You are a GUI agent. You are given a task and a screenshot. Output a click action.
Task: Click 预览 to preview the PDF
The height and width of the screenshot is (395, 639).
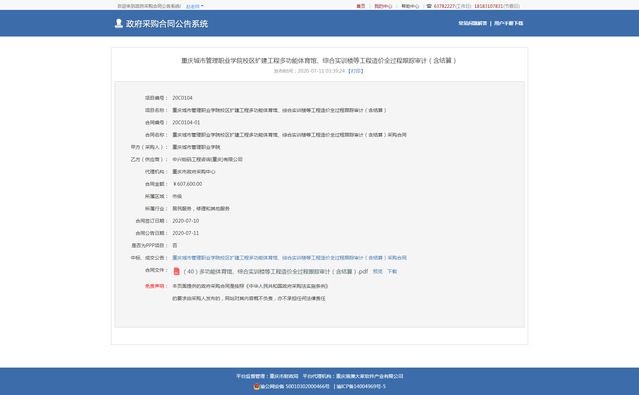tap(377, 271)
